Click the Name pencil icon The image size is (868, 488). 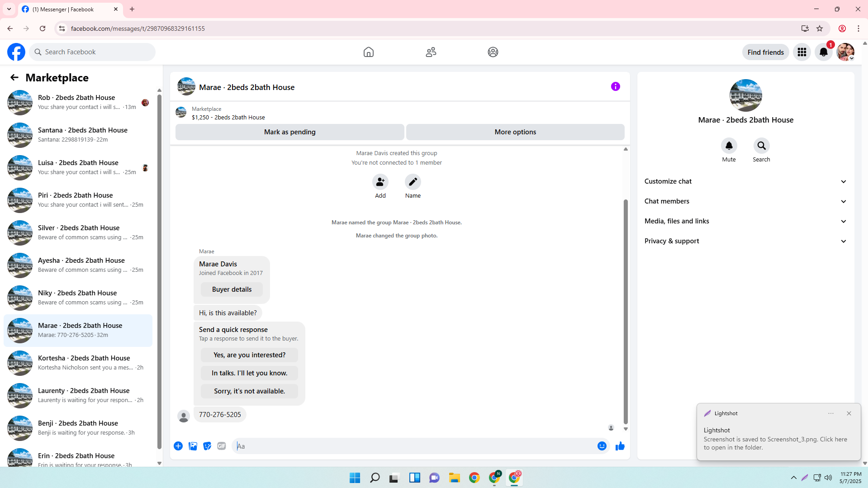[413, 182]
